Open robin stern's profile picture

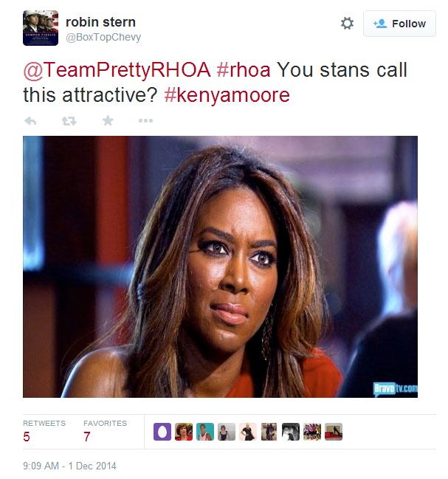click(x=41, y=28)
